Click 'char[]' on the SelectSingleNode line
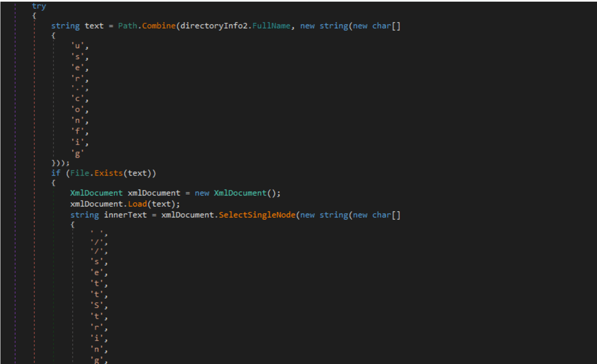The height and width of the screenshot is (364, 597). [x=386, y=215]
